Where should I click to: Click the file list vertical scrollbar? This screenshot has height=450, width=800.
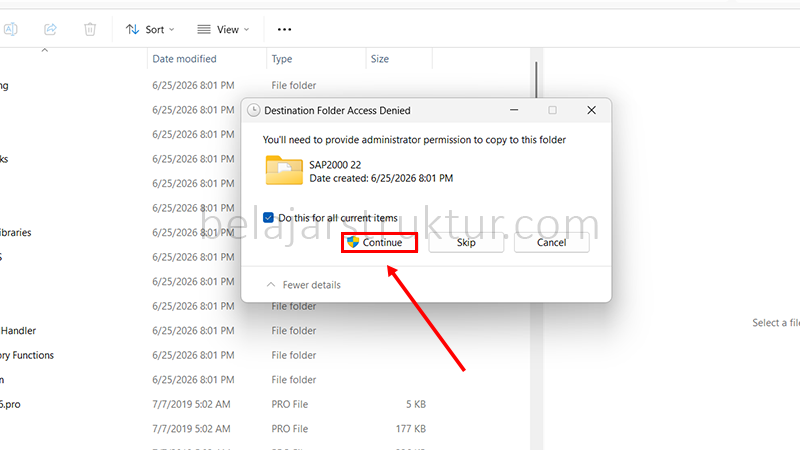(x=536, y=79)
